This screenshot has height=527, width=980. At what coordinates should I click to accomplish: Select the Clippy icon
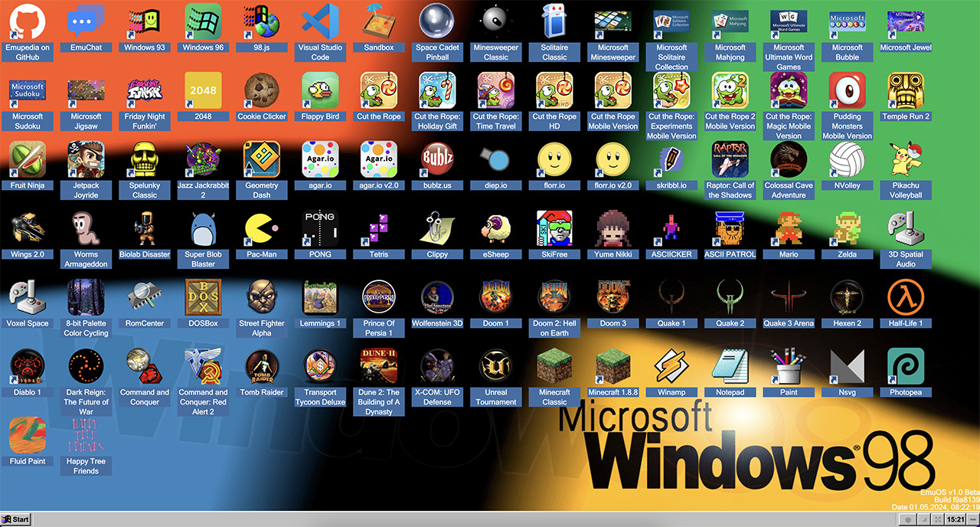coord(438,228)
